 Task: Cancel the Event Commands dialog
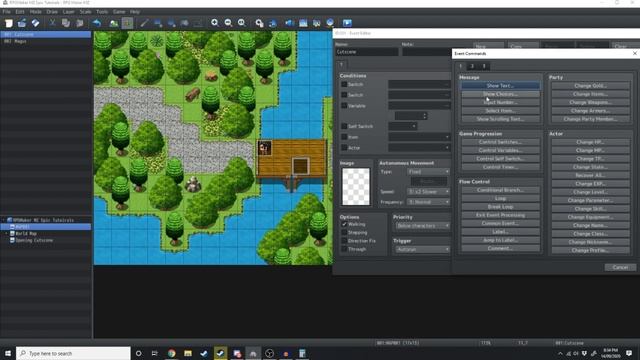tap(620, 267)
